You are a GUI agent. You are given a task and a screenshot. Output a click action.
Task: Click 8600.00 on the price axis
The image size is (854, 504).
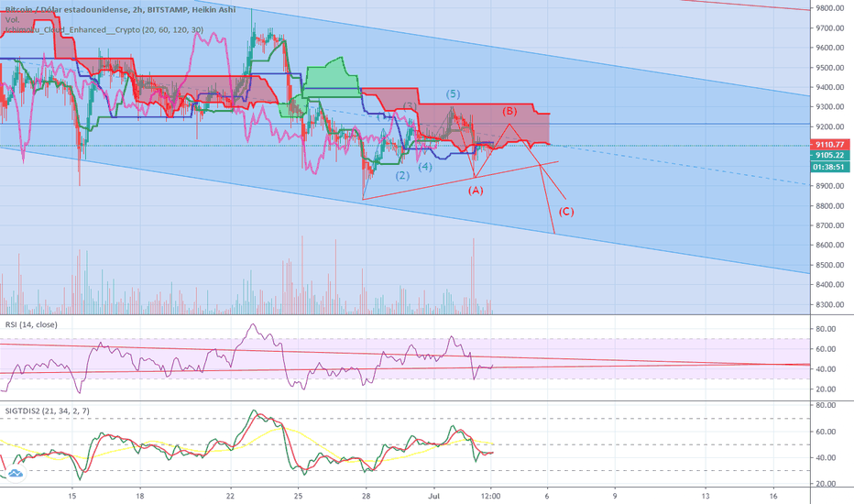tap(829, 246)
